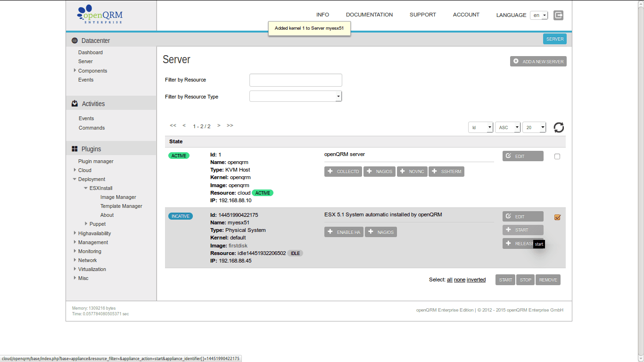Open Events under Datacenter
The image size is (644, 362).
click(86, 80)
